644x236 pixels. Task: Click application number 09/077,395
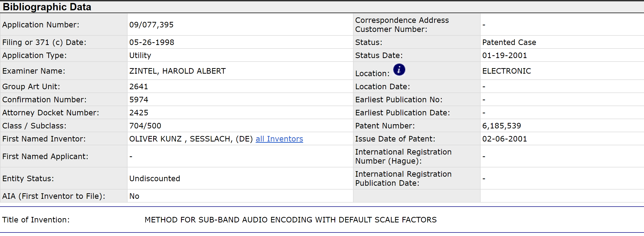(x=151, y=25)
